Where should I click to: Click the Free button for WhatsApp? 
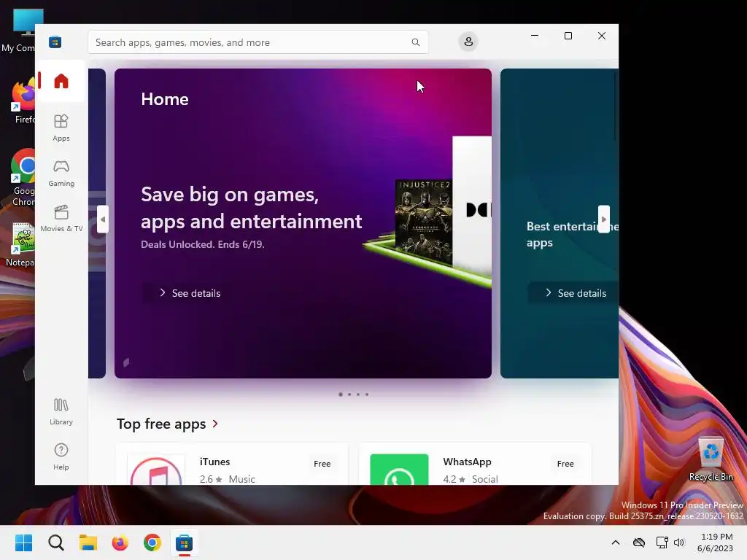pyautogui.click(x=565, y=463)
